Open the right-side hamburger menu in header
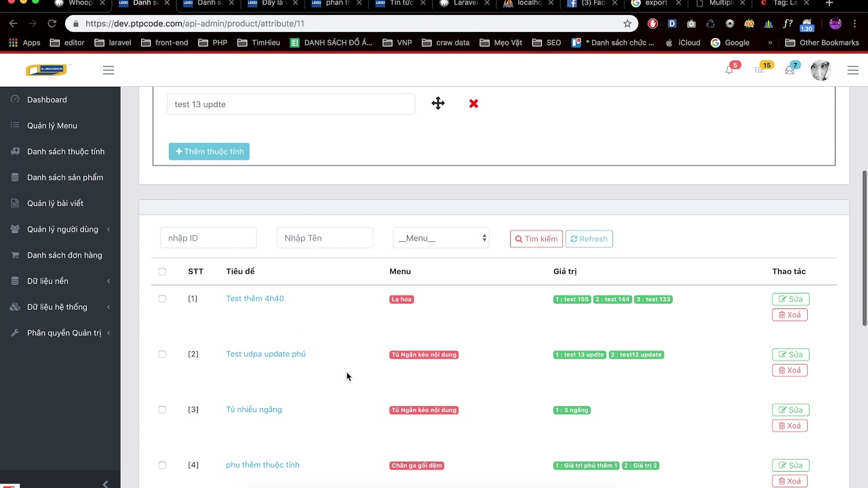Screen dimensions: 868x488 coord(853,70)
